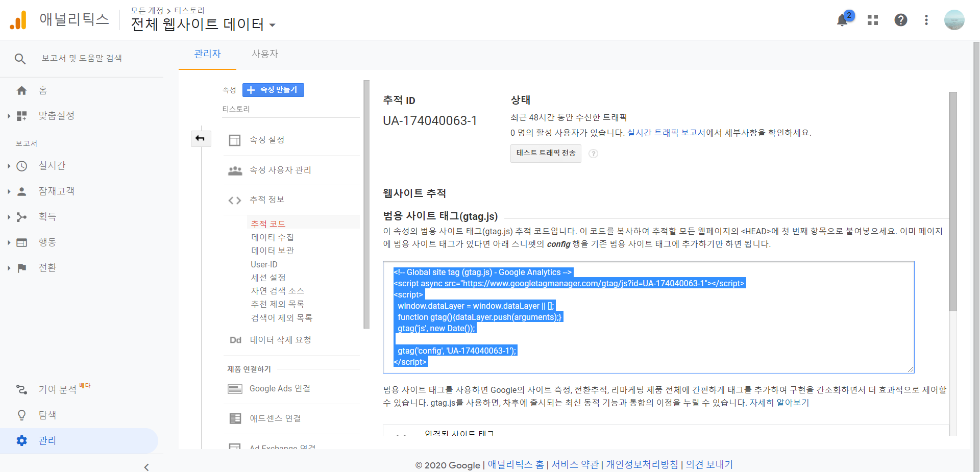
Task: Open the 개인정보처리방침 footer link
Action: 642,465
